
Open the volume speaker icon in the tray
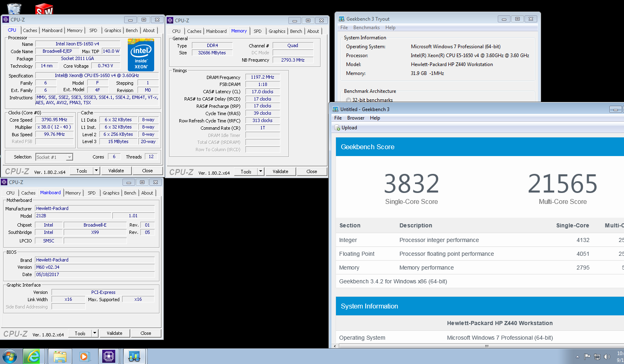[x=607, y=357]
